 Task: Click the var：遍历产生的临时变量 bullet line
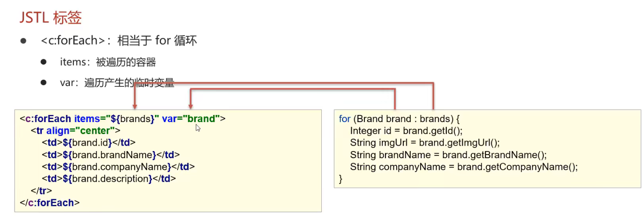(117, 82)
